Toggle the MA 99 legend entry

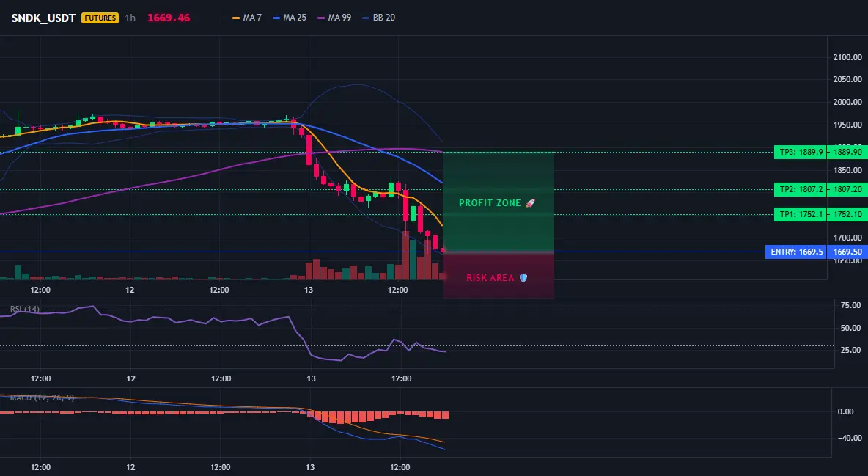click(334, 18)
